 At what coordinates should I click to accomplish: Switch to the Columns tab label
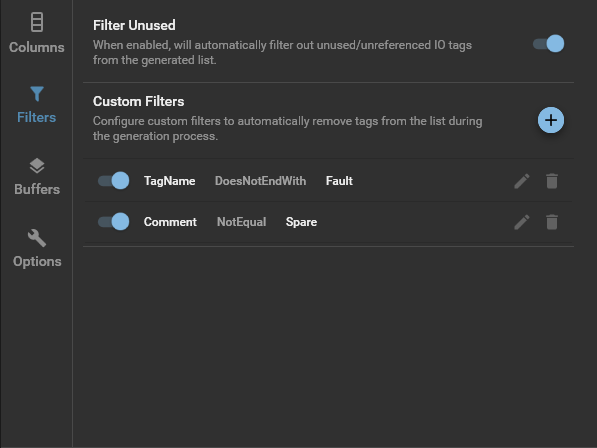click(x=37, y=47)
